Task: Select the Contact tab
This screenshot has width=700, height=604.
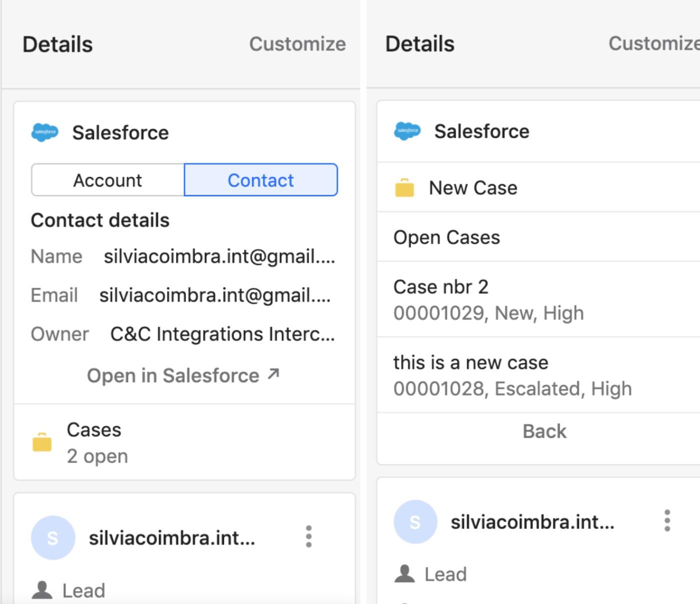Action: tap(261, 180)
